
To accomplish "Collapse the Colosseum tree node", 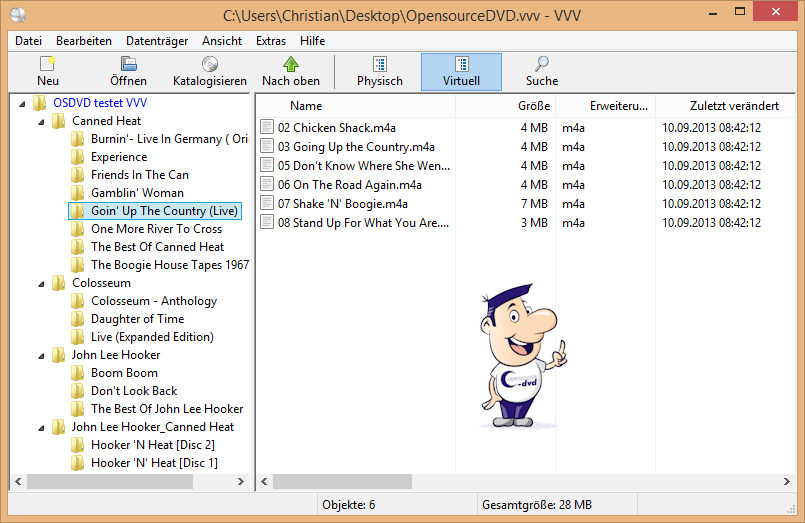I will pos(40,283).
